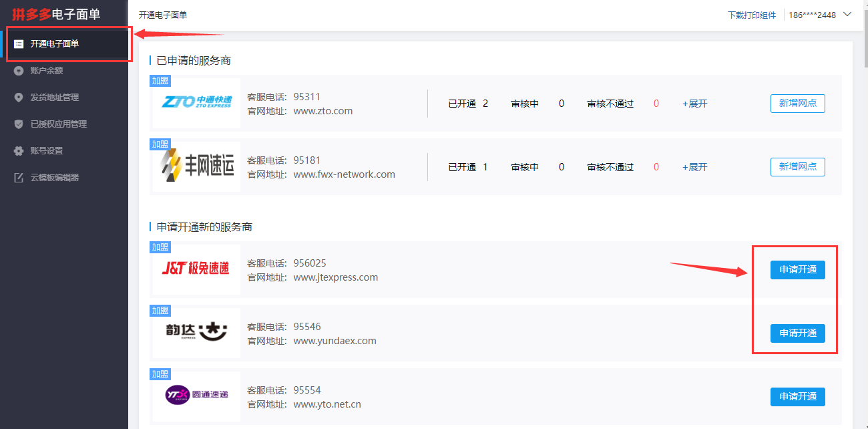Viewport: 868px width, 429px height.
Task: Click the 加盟 tag on 韵达 card
Action: click(x=160, y=311)
